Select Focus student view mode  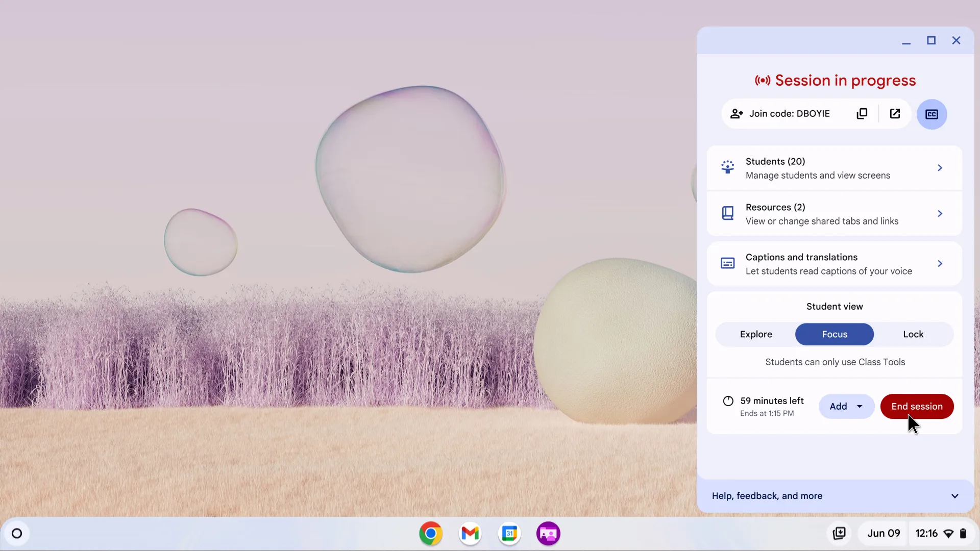[x=834, y=334]
